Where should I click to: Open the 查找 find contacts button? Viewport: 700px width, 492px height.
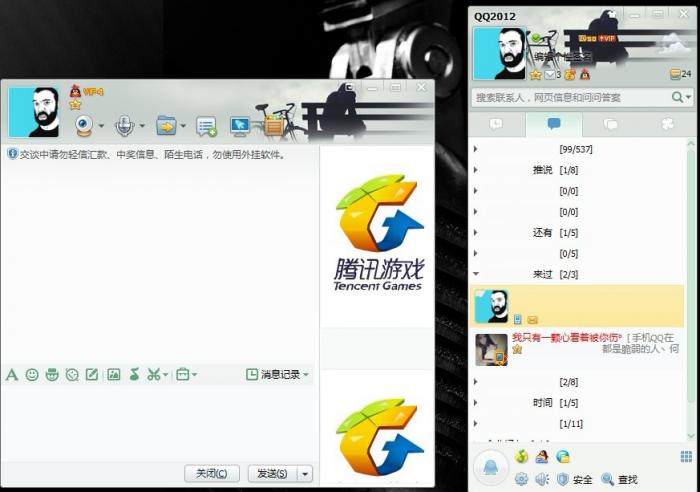(619, 479)
